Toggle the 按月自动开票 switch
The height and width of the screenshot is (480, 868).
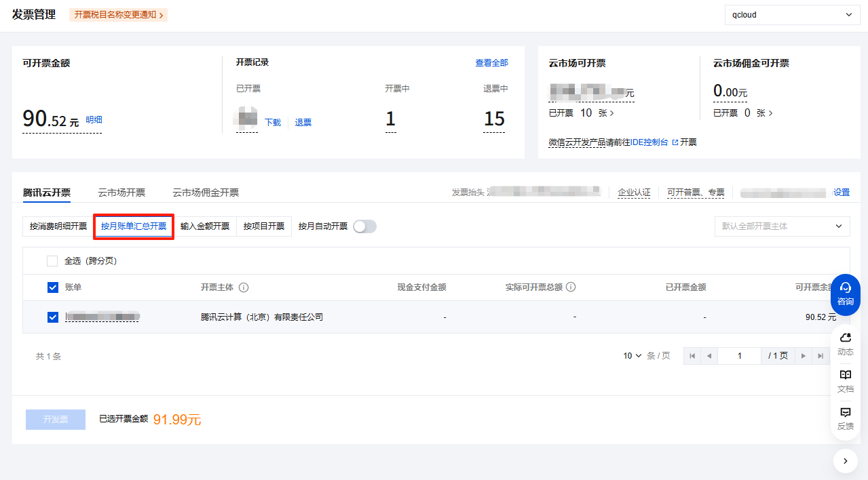click(x=364, y=226)
